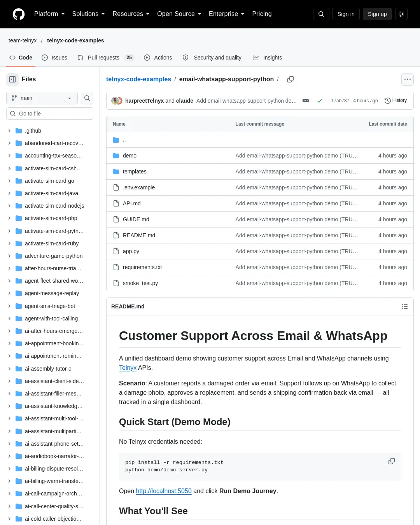Copy path icon next to email-whatsapp-support-python

(290, 79)
